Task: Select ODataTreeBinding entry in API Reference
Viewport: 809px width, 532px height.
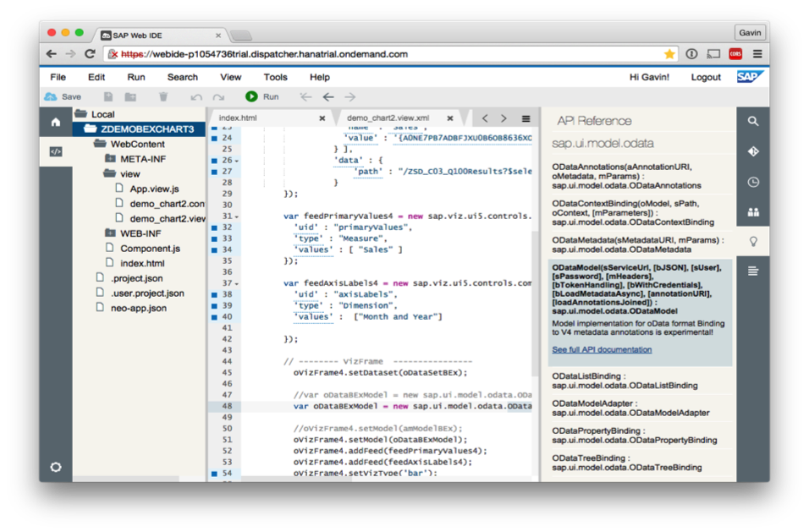Action: [641, 463]
